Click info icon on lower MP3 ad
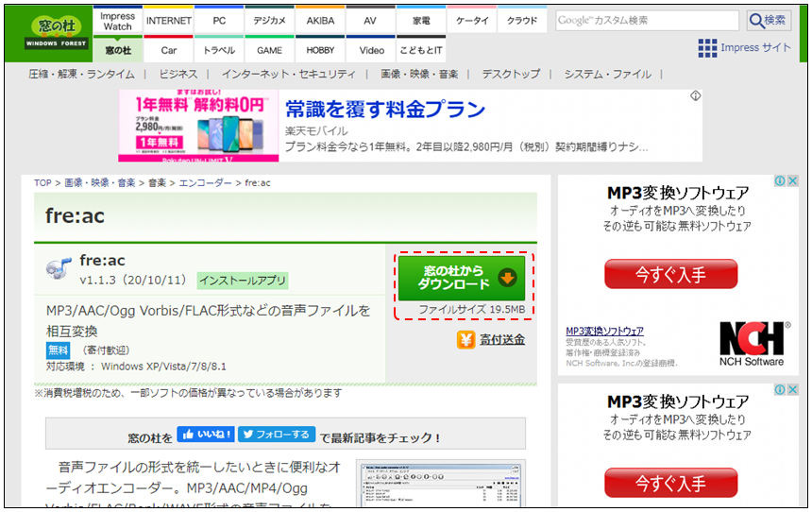812x512 pixels. tap(780, 390)
